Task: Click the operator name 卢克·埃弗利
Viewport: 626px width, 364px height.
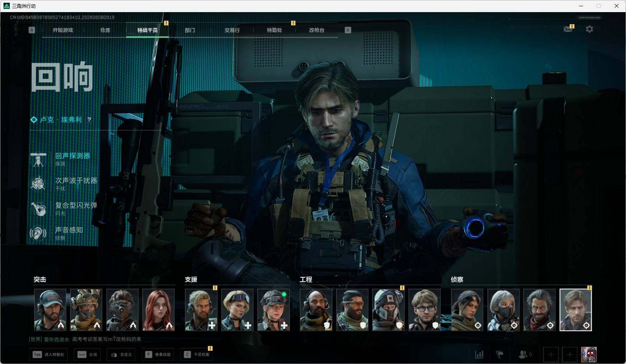Action: pos(61,120)
